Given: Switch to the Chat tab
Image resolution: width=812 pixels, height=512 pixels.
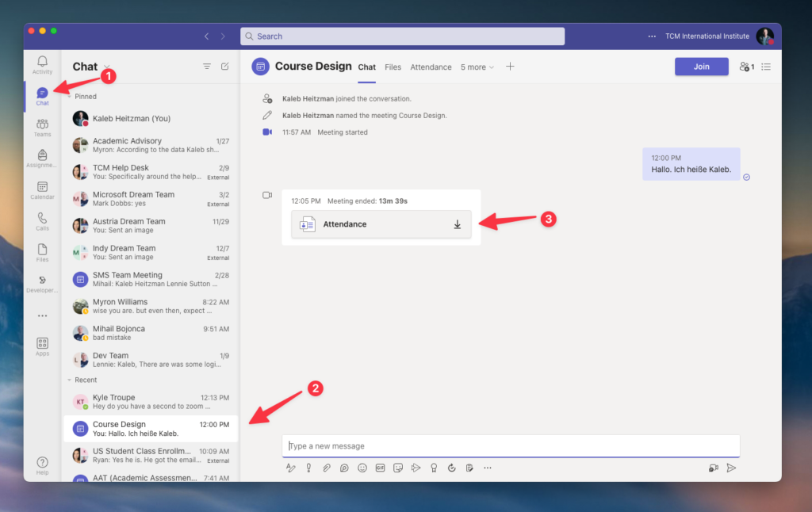Looking at the screenshot, I should [366, 67].
